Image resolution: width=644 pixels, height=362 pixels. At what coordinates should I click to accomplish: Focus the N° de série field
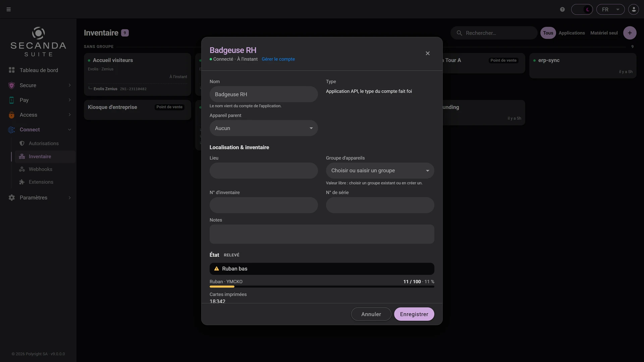(x=380, y=205)
